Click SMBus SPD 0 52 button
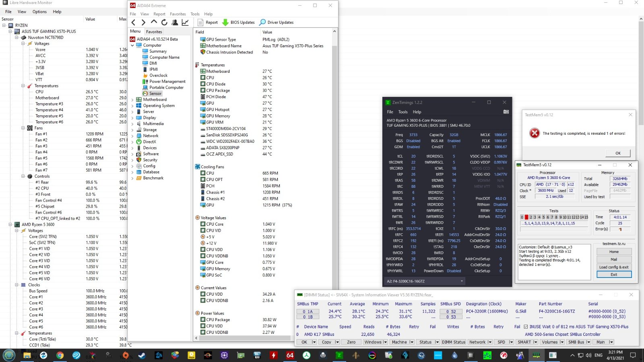Viewport: 644px width, 362px height. tap(451, 311)
